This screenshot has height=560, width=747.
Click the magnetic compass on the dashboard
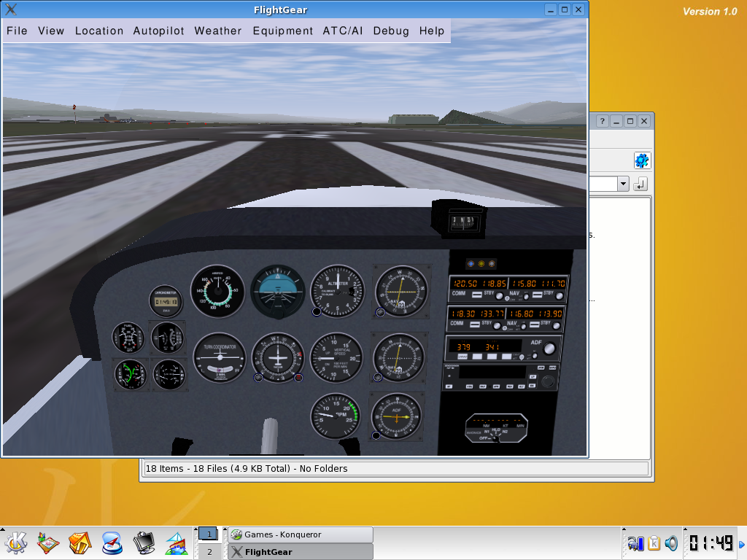pos(461,220)
